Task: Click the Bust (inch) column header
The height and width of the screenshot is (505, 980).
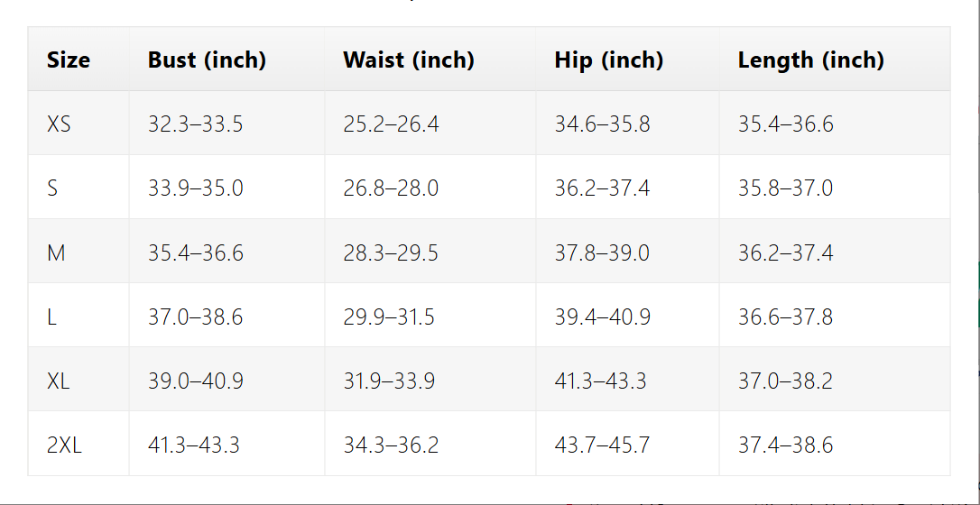Action: click(x=207, y=60)
